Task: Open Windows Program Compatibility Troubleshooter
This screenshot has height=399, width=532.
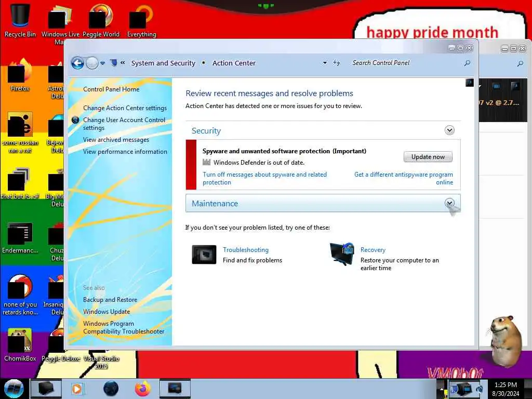Action: click(124, 327)
